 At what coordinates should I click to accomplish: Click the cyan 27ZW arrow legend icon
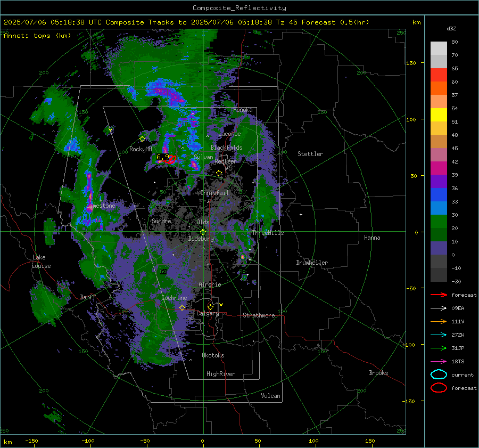coord(439,335)
